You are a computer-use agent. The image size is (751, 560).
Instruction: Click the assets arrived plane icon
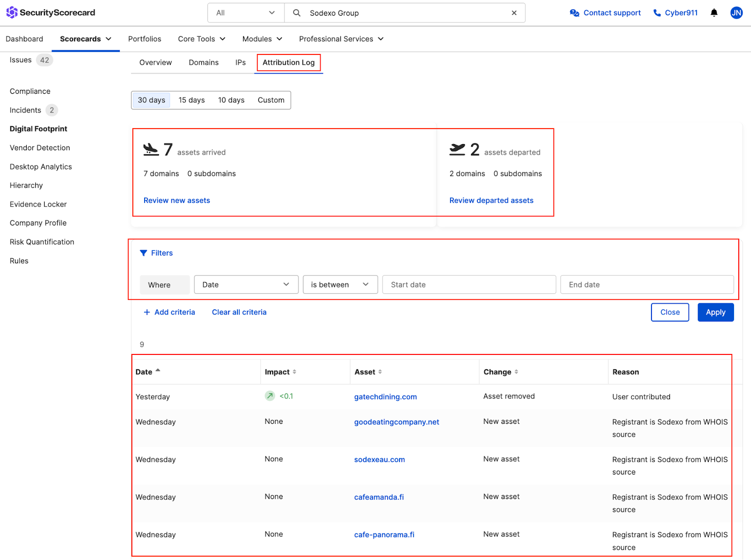(151, 150)
